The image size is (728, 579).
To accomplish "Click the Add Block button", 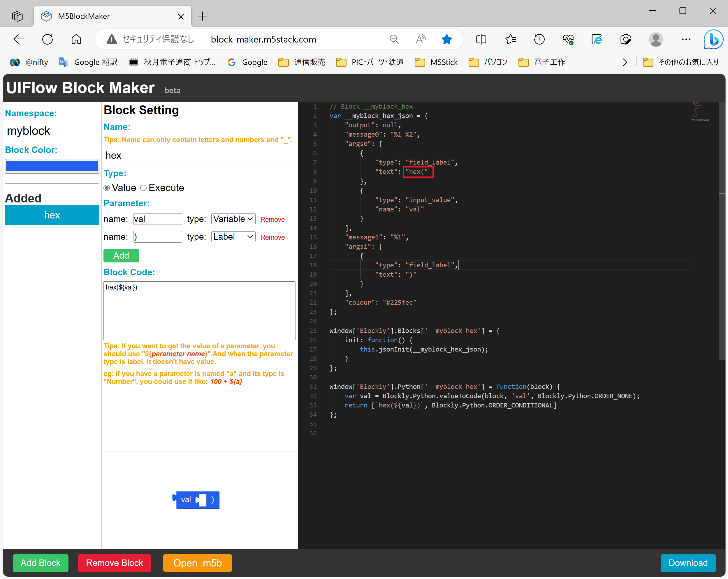I will click(41, 563).
